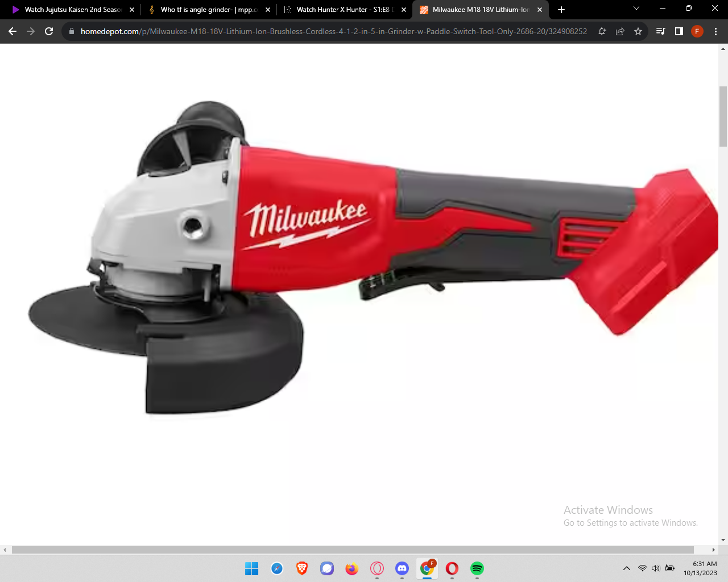Open Google Chrome taskbar icon
Screen dimensions: 728x582
pyautogui.click(x=427, y=568)
